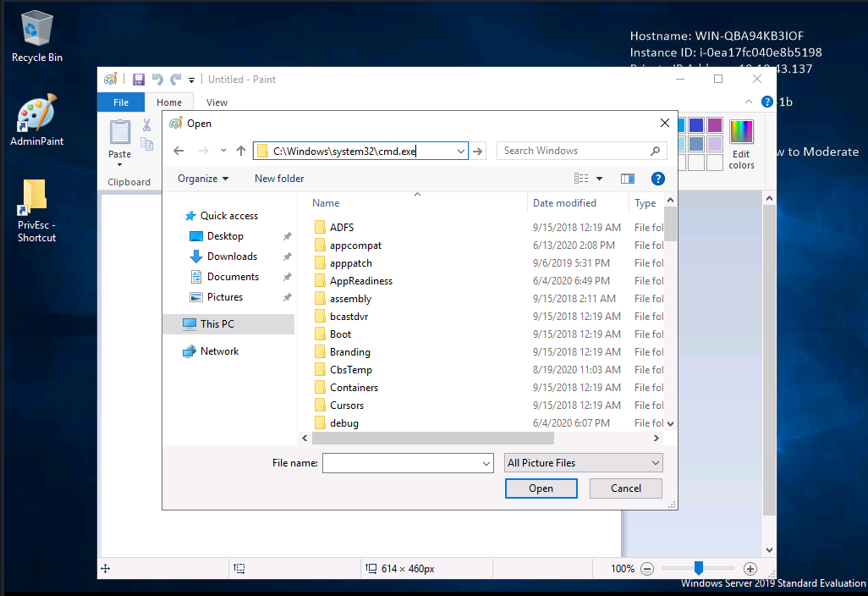Screen dimensions: 868x596
Task: Open the Recycle Bin desktop icon
Action: point(36,37)
